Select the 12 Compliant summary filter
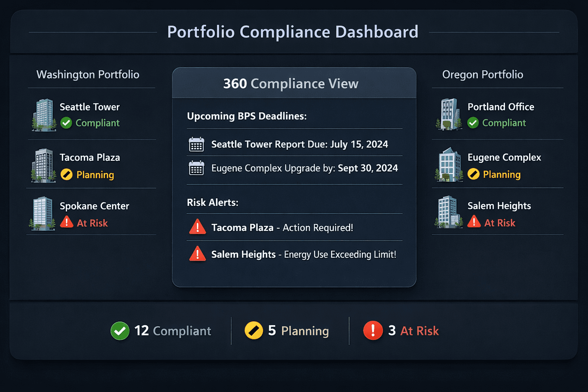 point(161,331)
